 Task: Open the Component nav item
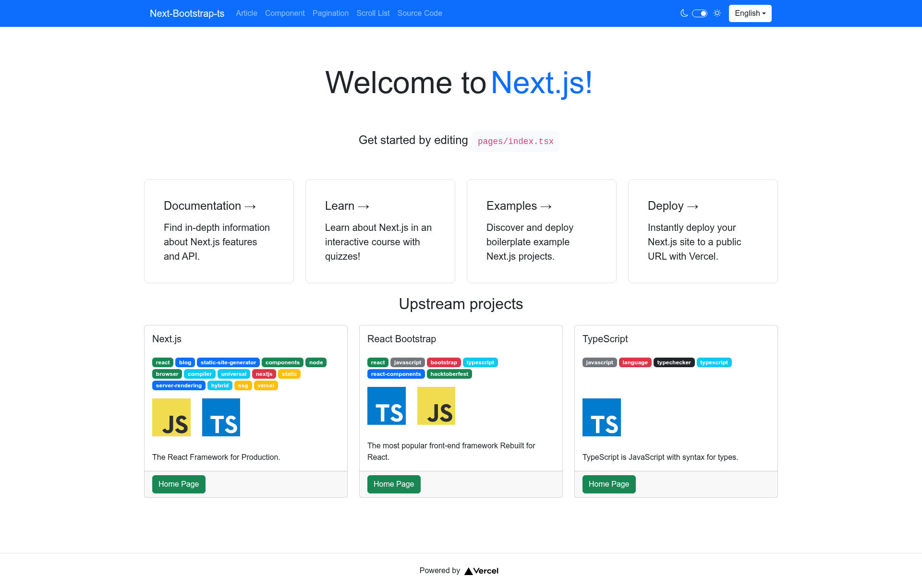tap(285, 13)
